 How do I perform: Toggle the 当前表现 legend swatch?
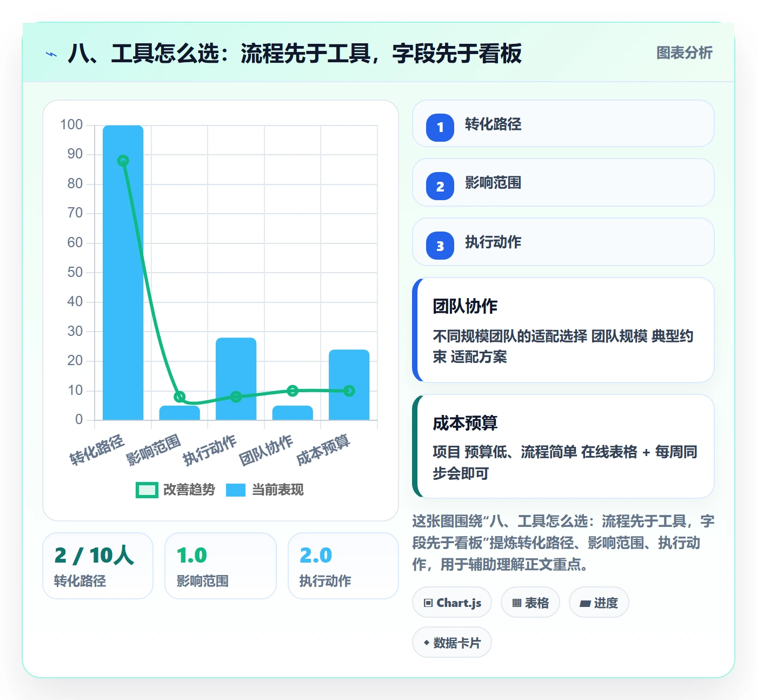tap(236, 490)
